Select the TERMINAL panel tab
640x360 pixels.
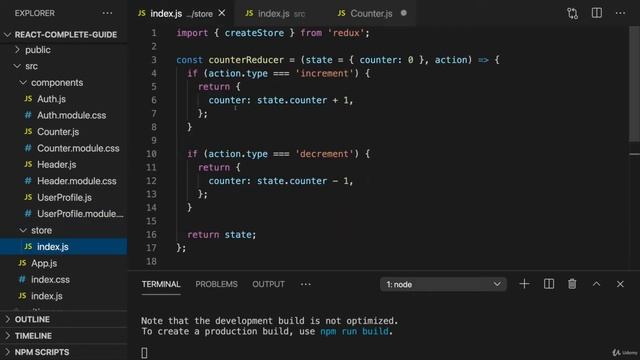coord(161,284)
